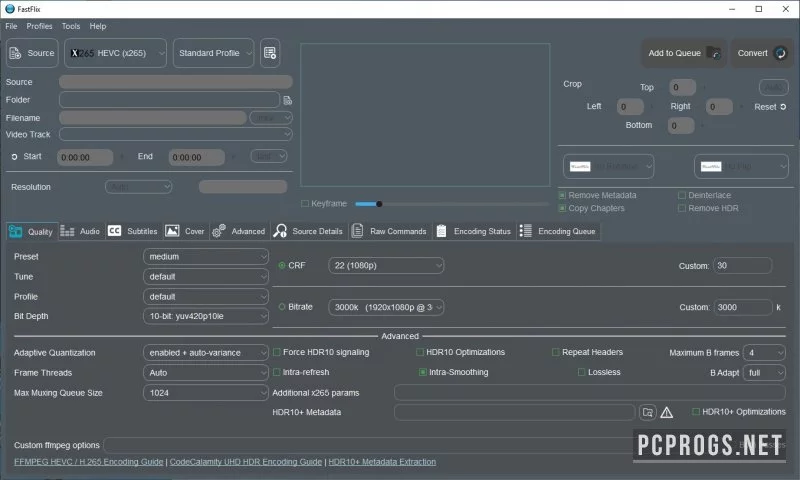The image size is (800, 480).
Task: Toggle Remove Metadata checkbox
Action: 562,195
